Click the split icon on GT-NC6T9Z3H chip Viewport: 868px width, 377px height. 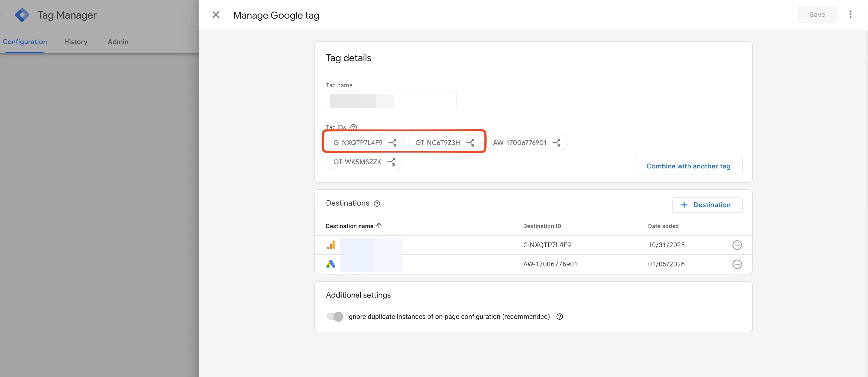coord(470,143)
